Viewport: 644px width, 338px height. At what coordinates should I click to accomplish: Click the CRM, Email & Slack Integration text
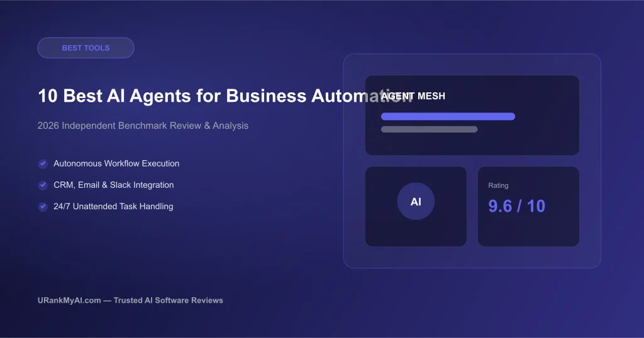point(113,185)
